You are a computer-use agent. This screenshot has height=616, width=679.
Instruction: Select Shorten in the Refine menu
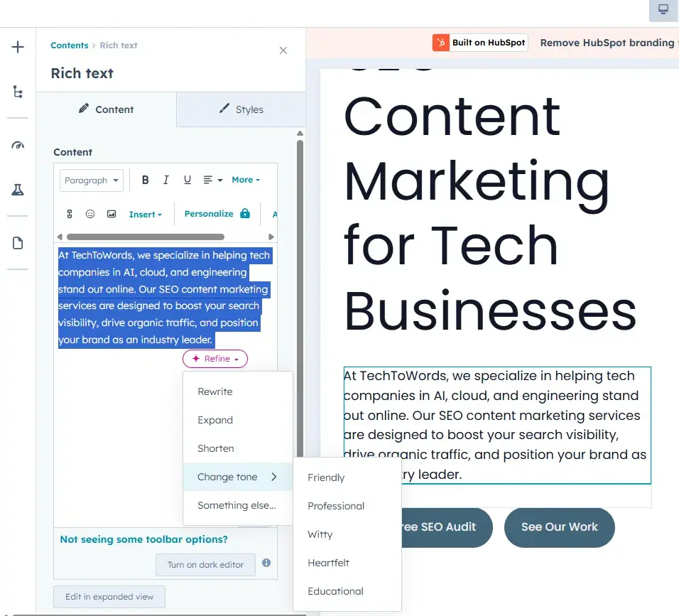tap(216, 448)
